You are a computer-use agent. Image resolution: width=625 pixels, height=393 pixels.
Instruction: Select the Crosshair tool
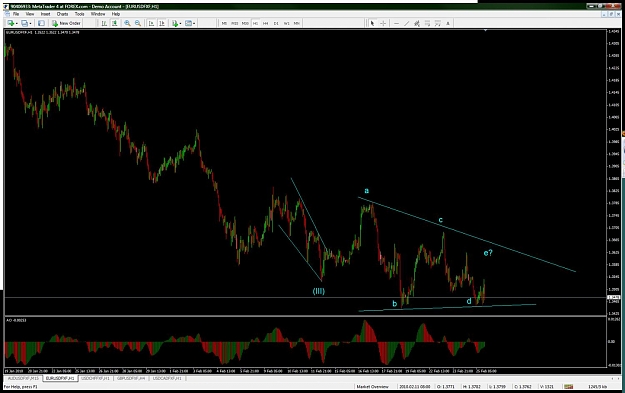coord(383,23)
